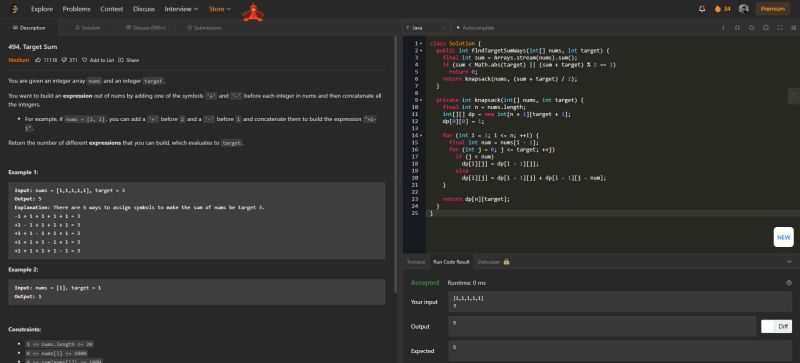Open the LeetCode logo home link
This screenshot has width=800, height=363.
click(14, 9)
